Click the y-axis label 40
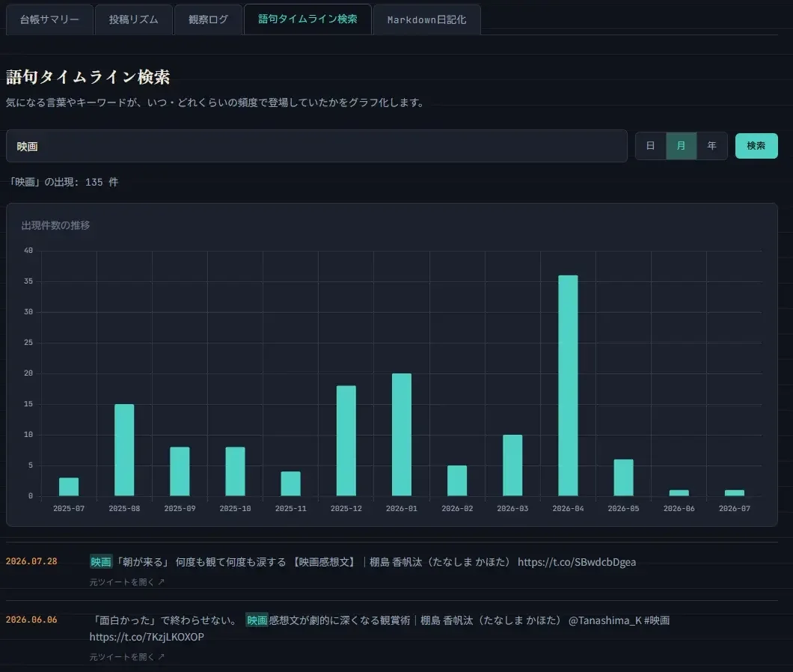This screenshot has width=793, height=672. [x=28, y=251]
